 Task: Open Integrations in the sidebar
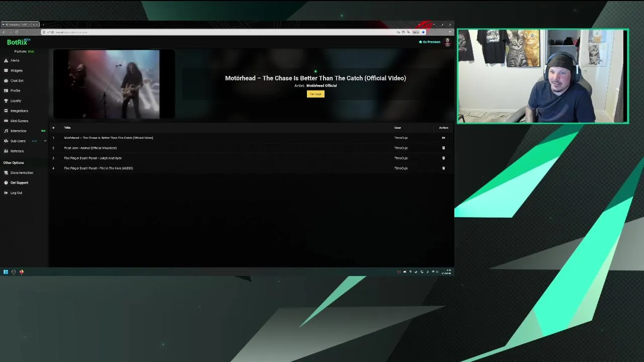19,111
